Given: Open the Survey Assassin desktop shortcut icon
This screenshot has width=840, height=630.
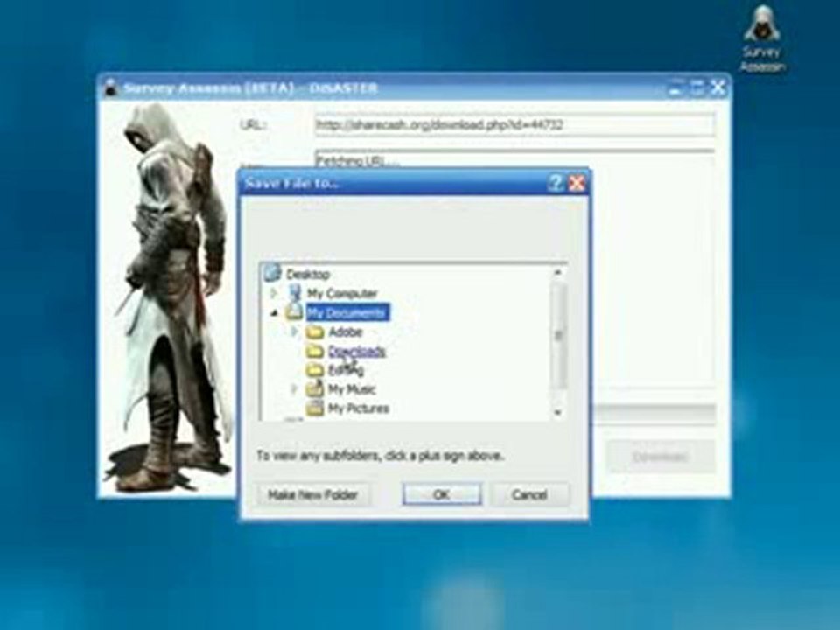Looking at the screenshot, I should click(x=762, y=25).
